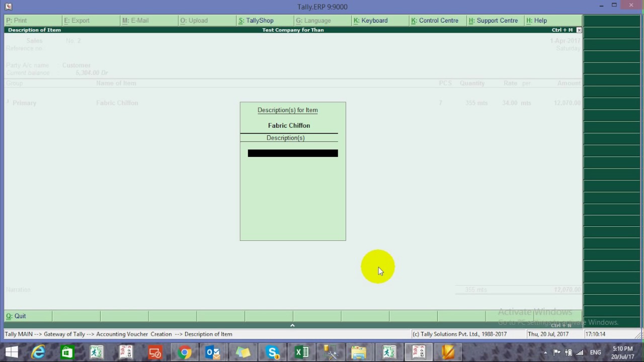Open K: Control Centre
Screen dimensions: 644x362
(x=438, y=21)
